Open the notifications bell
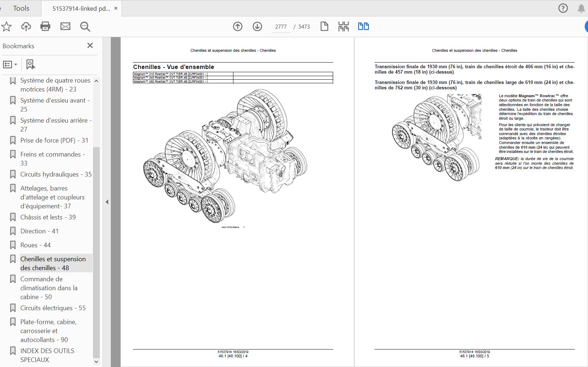This screenshot has height=367, width=588. click(582, 8)
